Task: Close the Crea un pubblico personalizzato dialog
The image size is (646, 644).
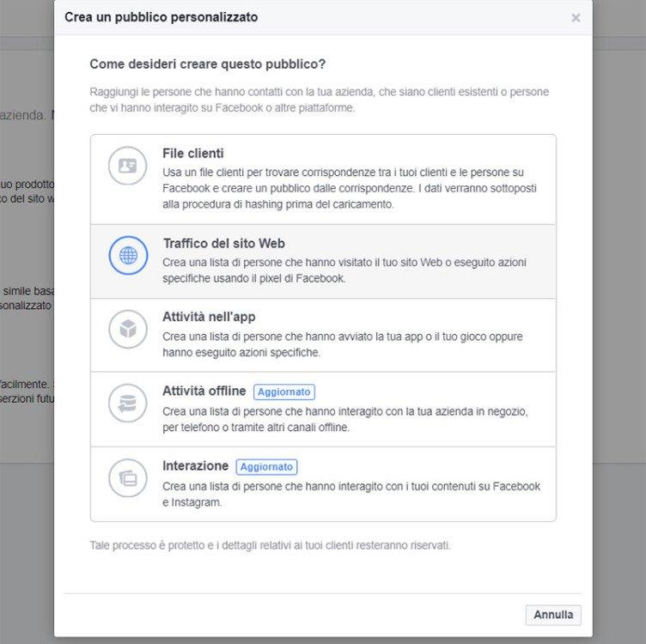Action: coord(576,18)
